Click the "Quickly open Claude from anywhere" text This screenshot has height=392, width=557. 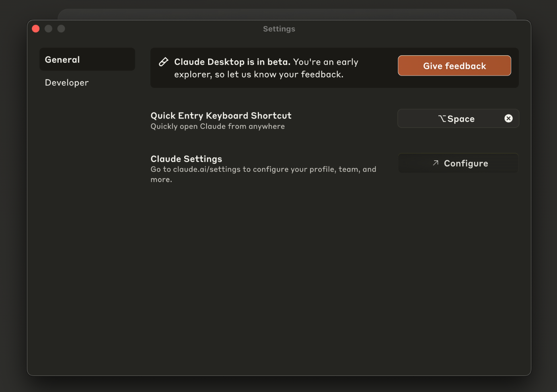(x=218, y=126)
